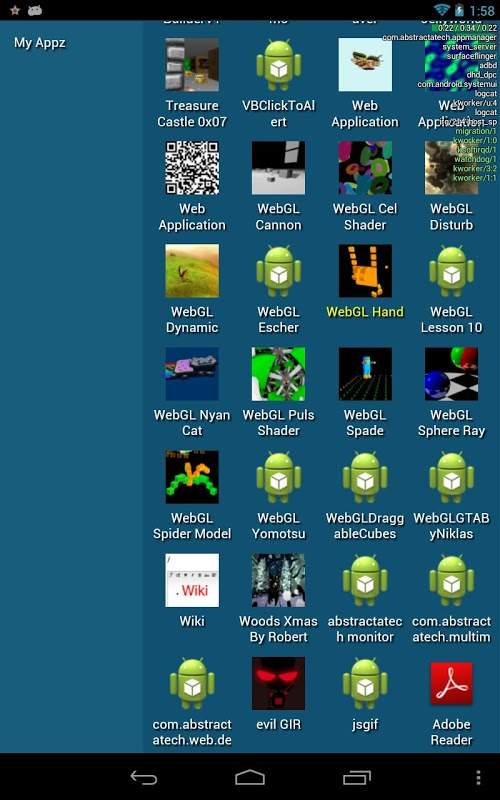Launch Adobe Reader
This screenshot has height=800, width=500.
pos(452,683)
